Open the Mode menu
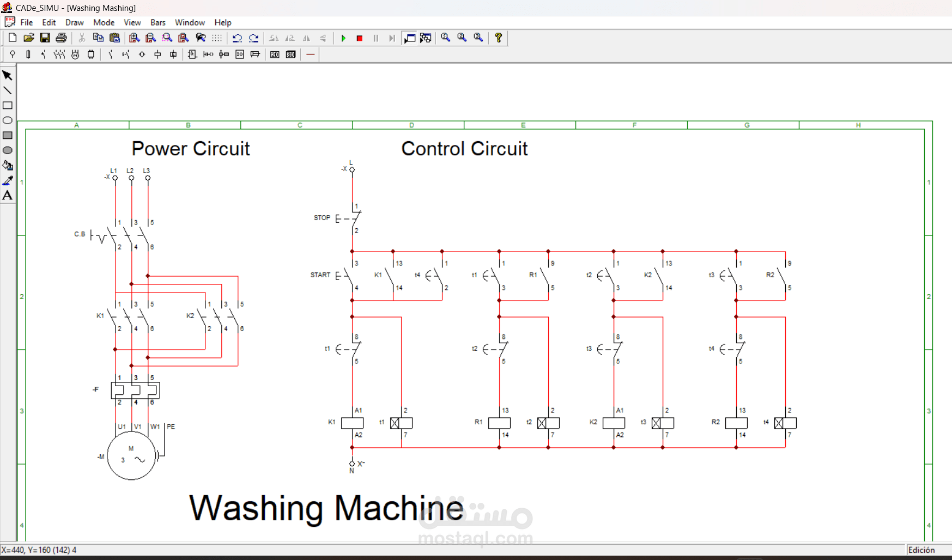Image resolution: width=952 pixels, height=560 pixels. (104, 22)
